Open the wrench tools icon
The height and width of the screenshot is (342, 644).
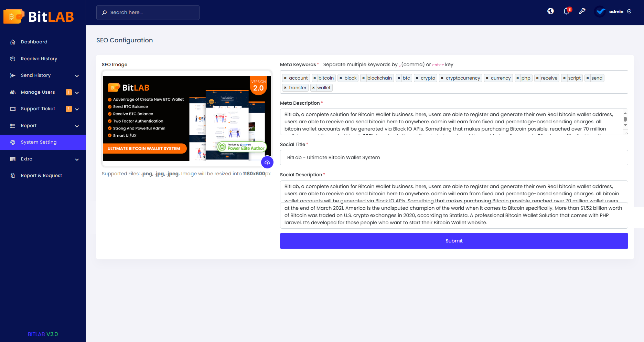tap(582, 11)
